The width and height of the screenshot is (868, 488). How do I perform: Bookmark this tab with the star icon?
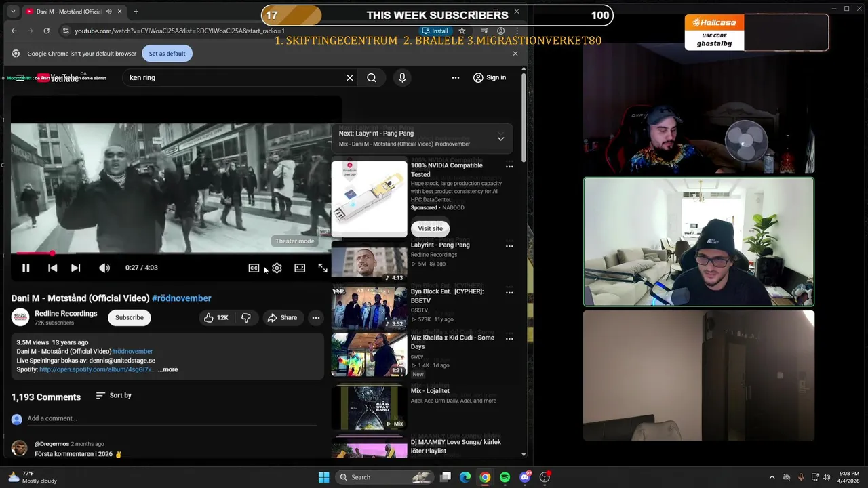(x=462, y=30)
